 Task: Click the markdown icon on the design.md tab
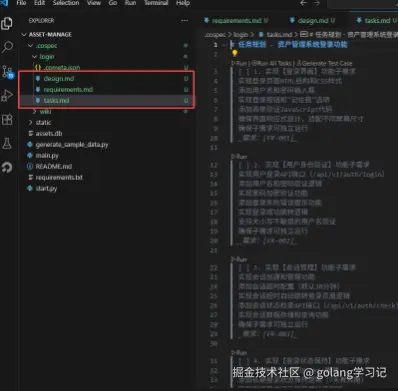click(292, 21)
